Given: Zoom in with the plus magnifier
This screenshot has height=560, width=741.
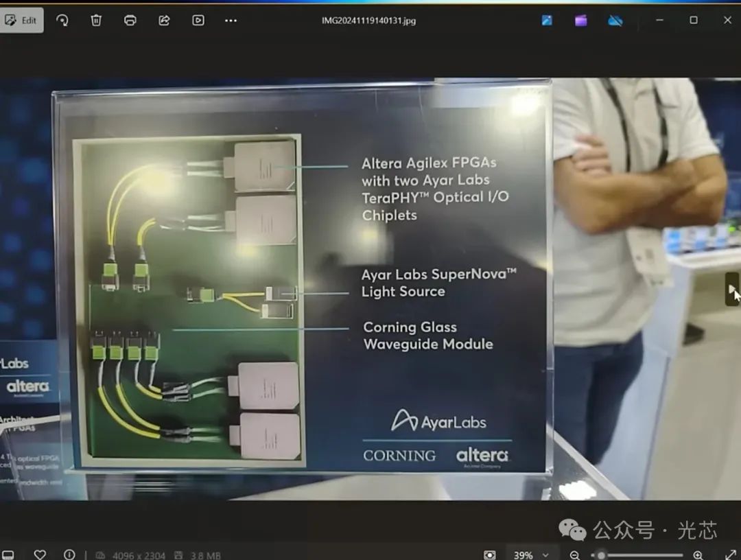Looking at the screenshot, I should coord(698,555).
